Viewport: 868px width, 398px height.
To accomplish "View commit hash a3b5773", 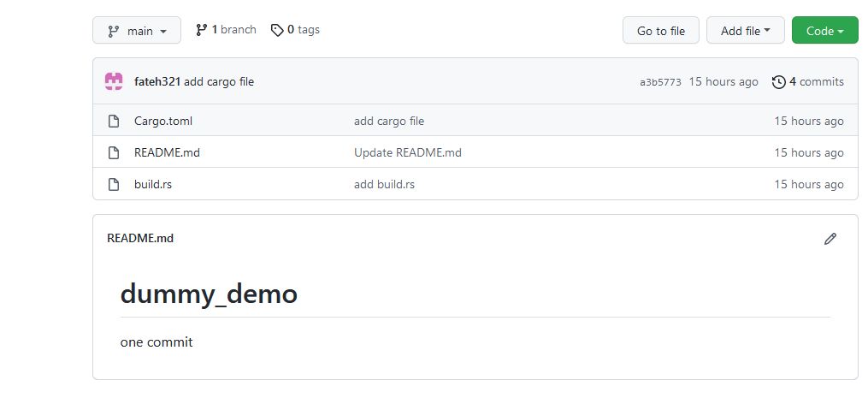I will (660, 82).
